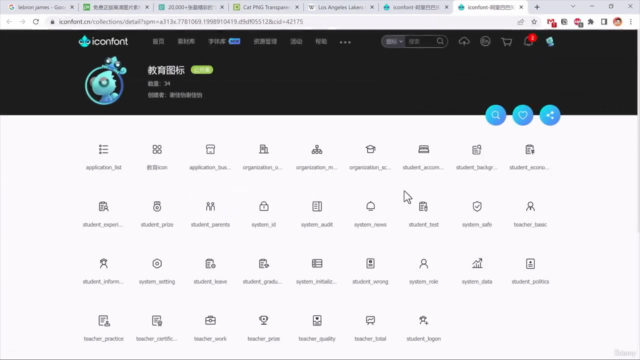Open the search type dropdown in header
The width and height of the screenshot is (640, 360).
[394, 41]
